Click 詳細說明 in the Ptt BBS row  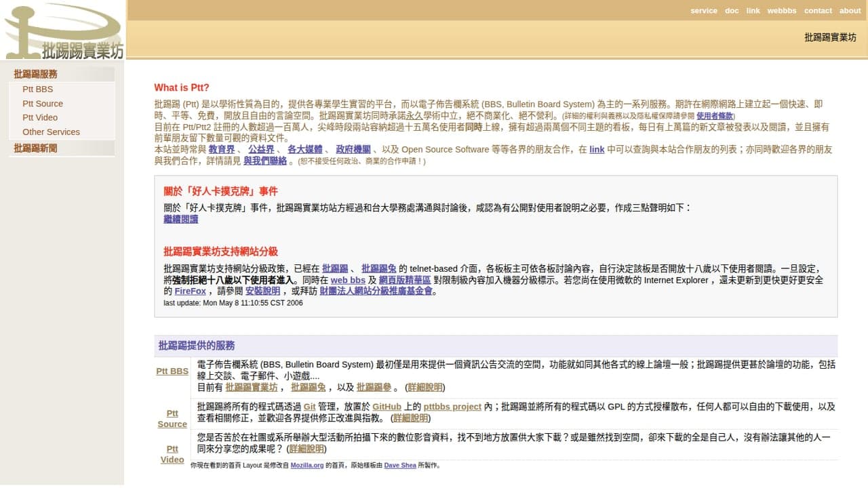point(425,388)
